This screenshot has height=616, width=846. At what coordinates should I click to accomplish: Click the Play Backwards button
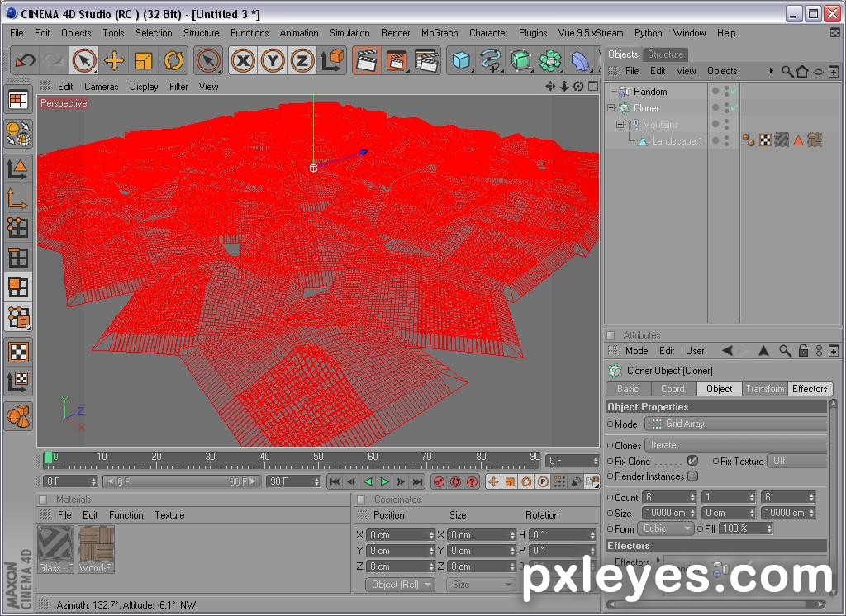(368, 481)
